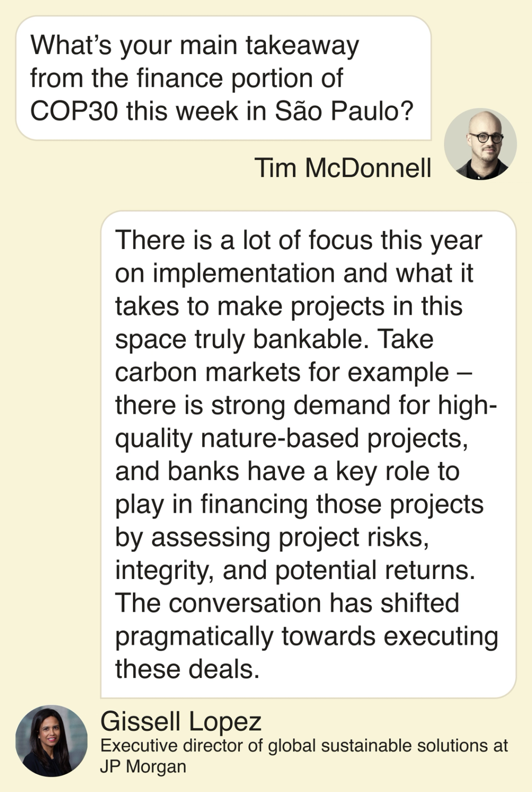Click the word COP30 in the question
Screen dimensions: 532x792
point(74,111)
